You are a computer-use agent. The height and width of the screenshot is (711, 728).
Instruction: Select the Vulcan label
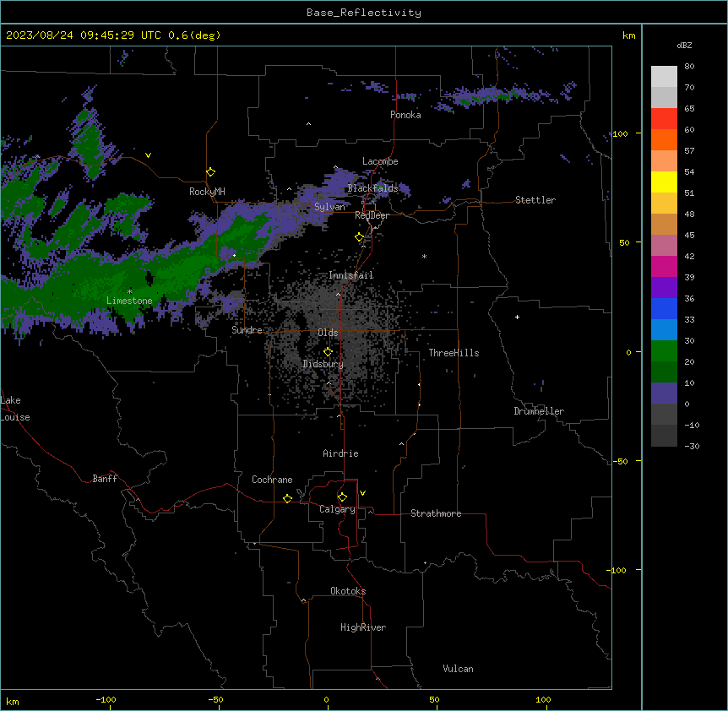pyautogui.click(x=459, y=669)
